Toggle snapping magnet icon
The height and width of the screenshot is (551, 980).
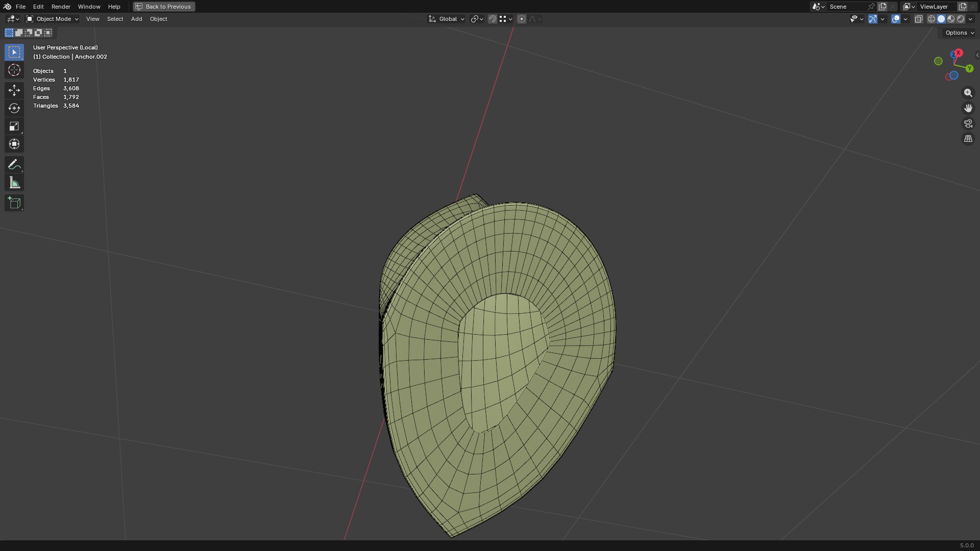(x=493, y=19)
